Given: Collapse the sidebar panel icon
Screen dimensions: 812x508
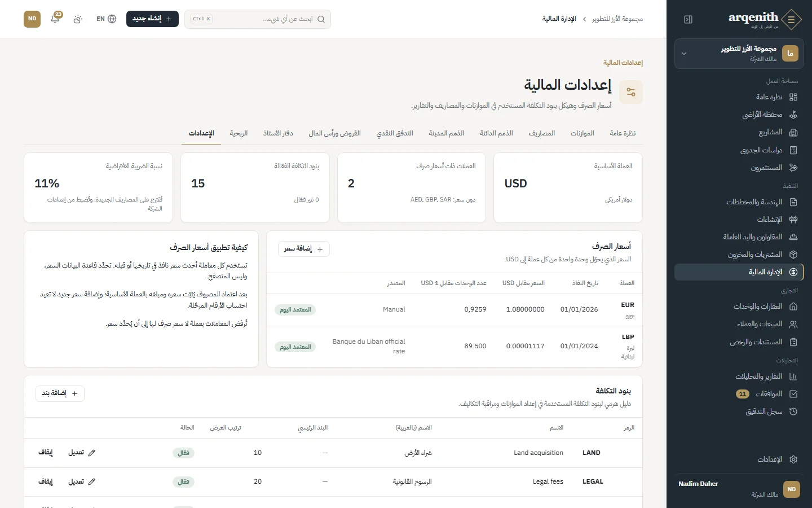Looking at the screenshot, I should 688,19.
